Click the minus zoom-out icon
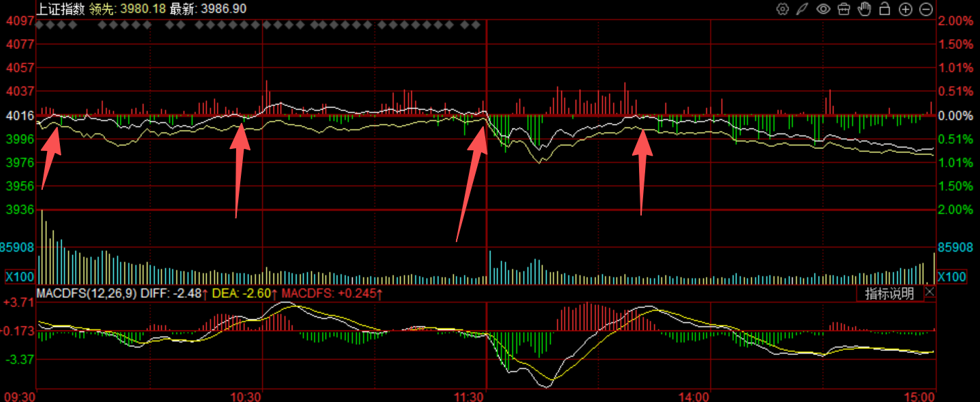Viewport: 980px width, 402px height. tap(926, 9)
